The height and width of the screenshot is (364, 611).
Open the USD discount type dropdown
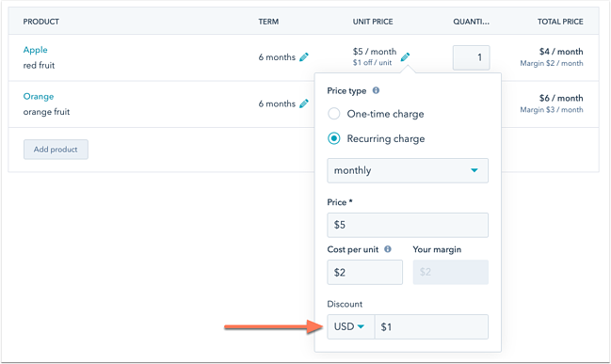(351, 326)
